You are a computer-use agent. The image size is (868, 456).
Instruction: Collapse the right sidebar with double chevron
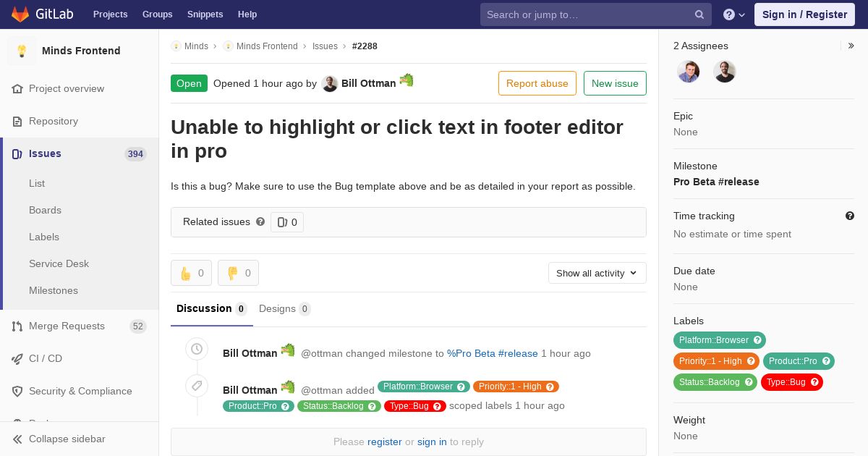tap(851, 46)
